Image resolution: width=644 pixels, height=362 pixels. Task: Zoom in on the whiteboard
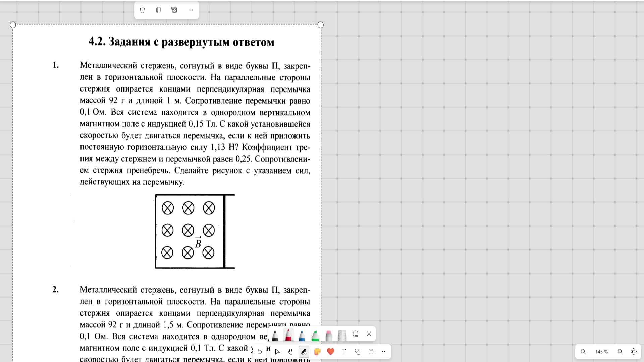pos(620,352)
